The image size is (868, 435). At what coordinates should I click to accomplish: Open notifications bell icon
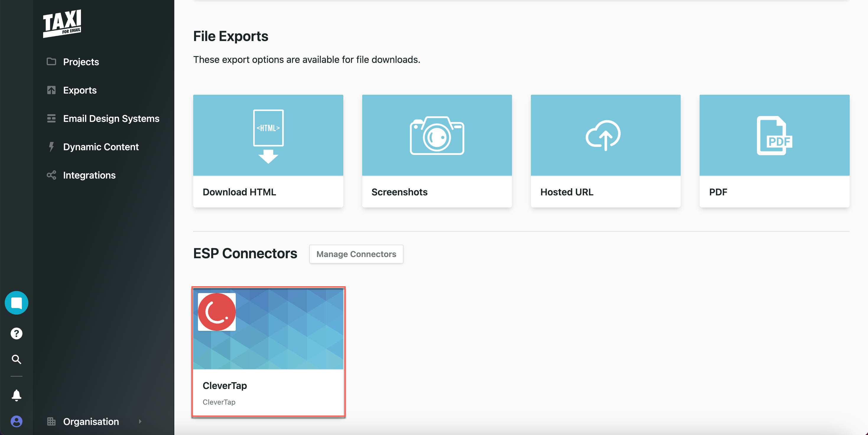tap(17, 395)
